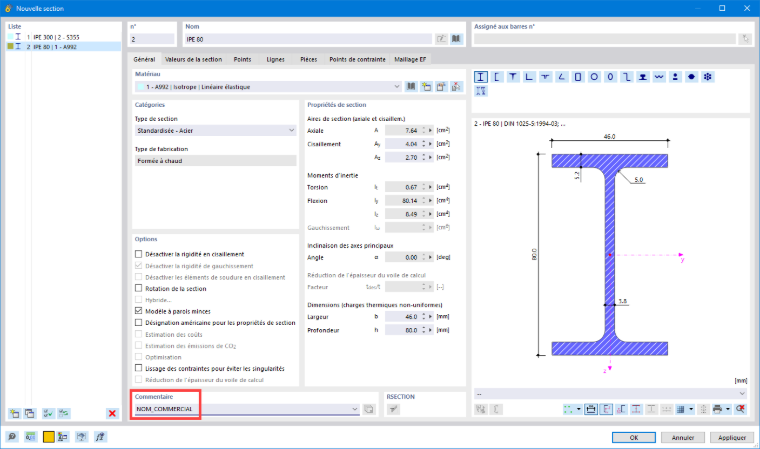The height and width of the screenshot is (449, 760).
Task: Select the L-angle section shape icon
Action: (529, 77)
